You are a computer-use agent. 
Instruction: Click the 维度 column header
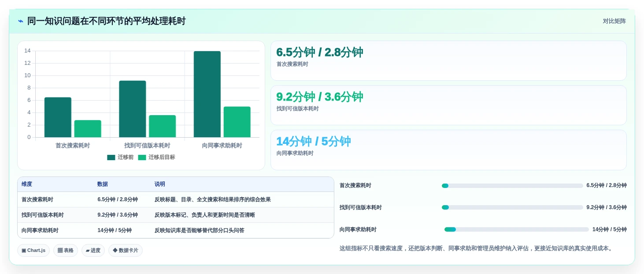[27, 184]
